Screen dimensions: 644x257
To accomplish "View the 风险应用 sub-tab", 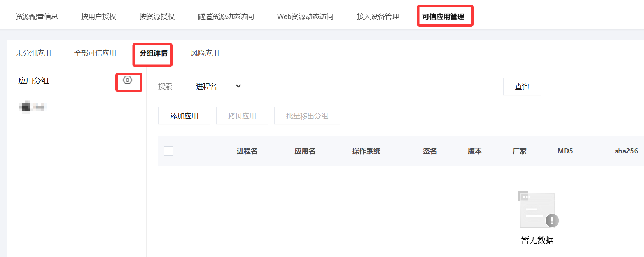I will tap(205, 53).
